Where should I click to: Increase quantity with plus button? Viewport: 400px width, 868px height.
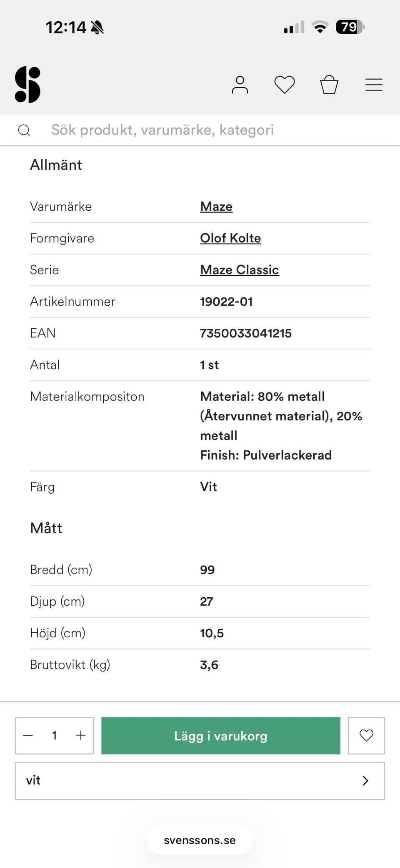click(x=81, y=735)
